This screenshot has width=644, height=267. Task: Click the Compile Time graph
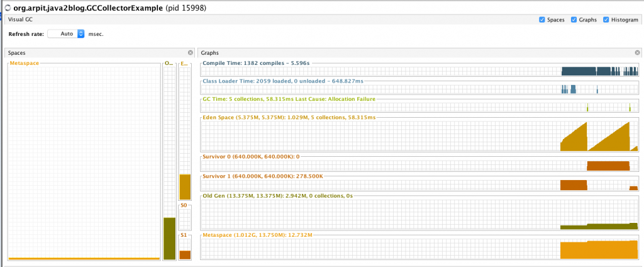419,70
